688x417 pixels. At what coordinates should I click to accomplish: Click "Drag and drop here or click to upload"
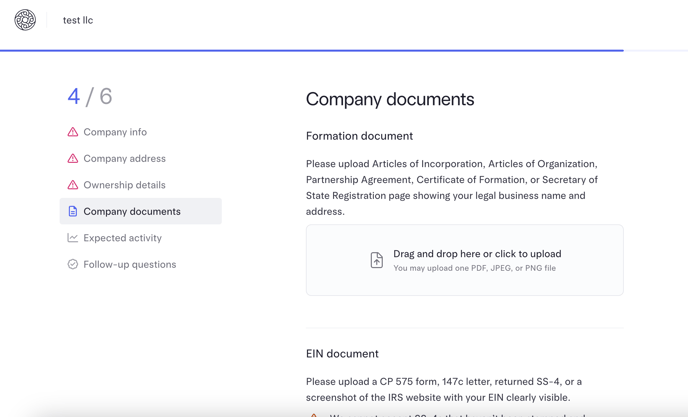click(x=477, y=254)
